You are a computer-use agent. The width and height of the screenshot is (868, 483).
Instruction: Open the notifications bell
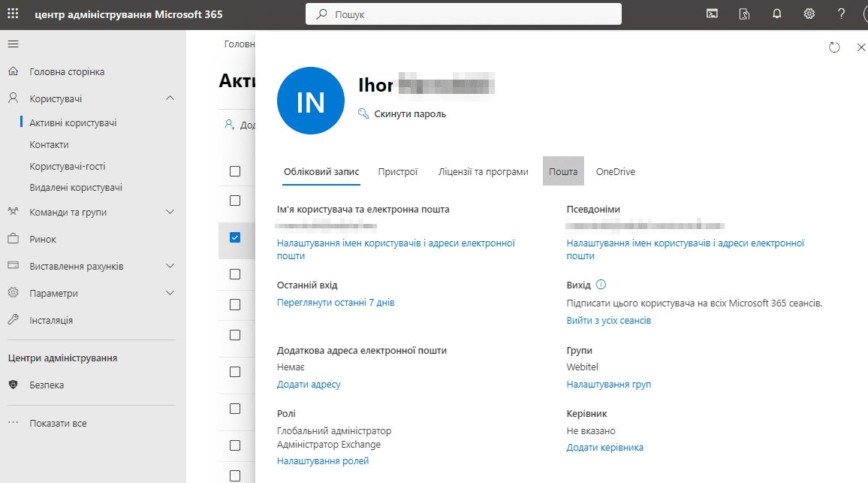(x=777, y=14)
